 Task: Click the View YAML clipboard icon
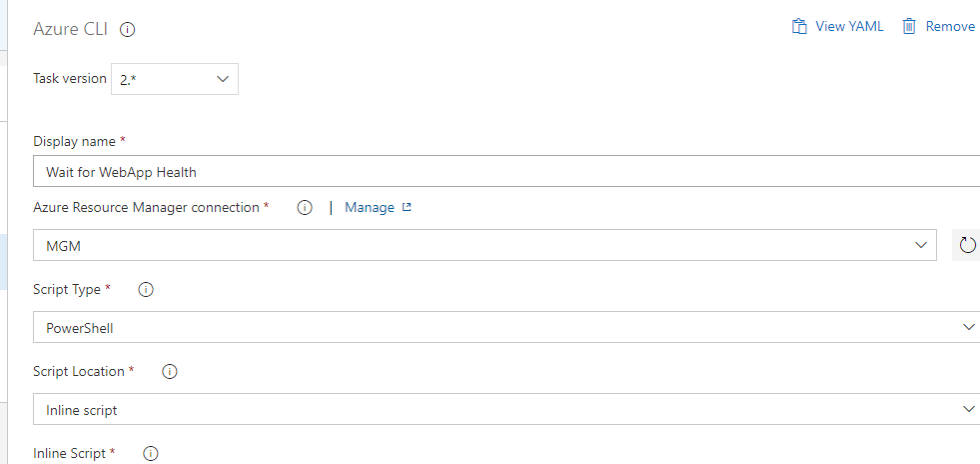[799, 26]
